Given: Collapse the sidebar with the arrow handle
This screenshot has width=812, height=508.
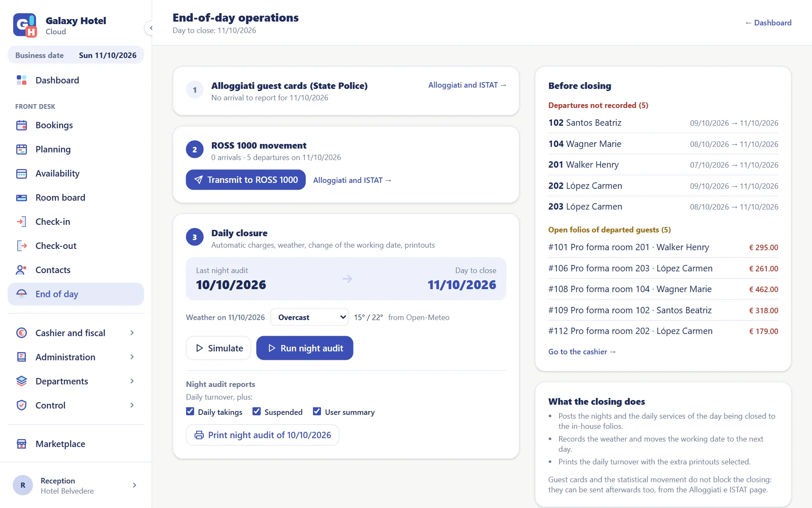Looking at the screenshot, I should pos(151,28).
